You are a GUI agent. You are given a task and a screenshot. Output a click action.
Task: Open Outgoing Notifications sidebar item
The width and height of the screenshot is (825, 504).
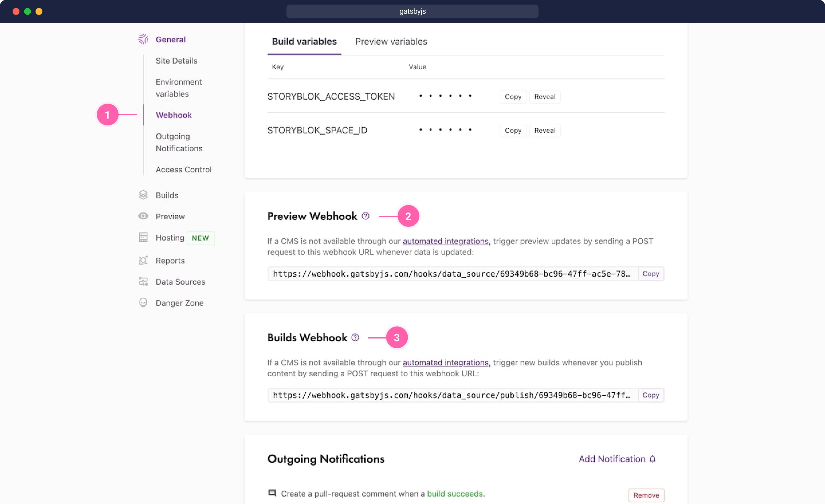coord(179,142)
